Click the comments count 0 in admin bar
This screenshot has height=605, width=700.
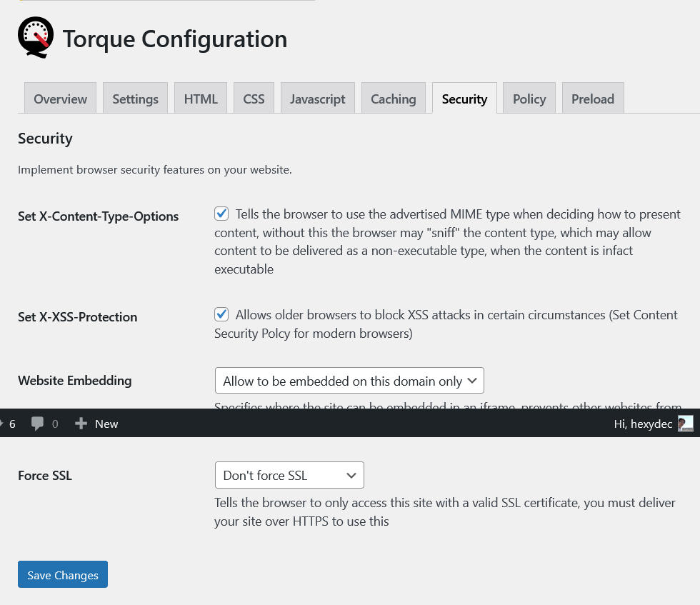point(55,424)
